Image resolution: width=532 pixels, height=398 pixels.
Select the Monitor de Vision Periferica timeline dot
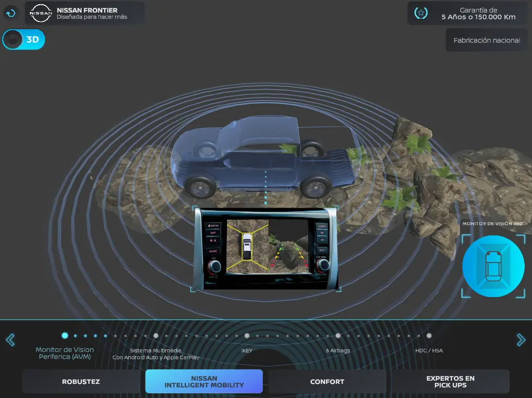(x=65, y=336)
